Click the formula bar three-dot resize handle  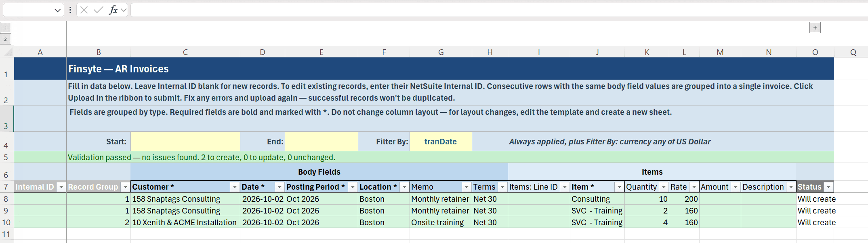[x=70, y=10]
